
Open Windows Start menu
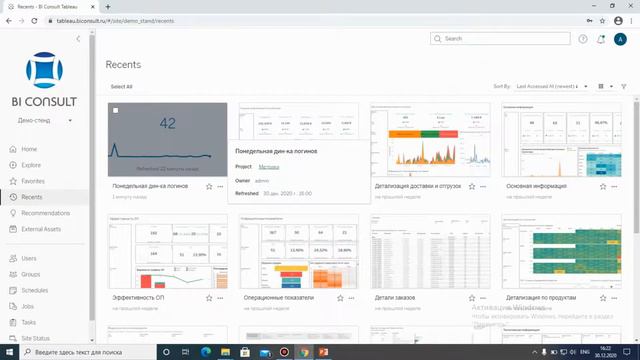(x=9, y=352)
